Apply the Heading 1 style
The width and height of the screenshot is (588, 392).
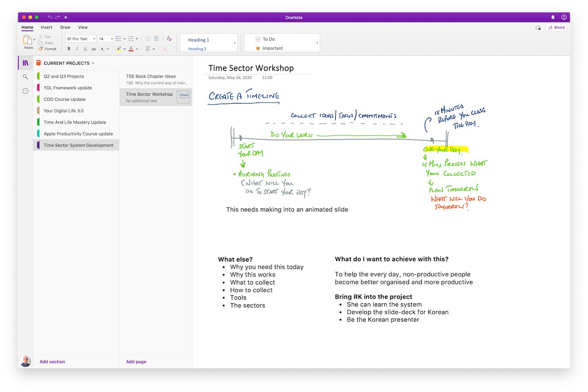198,40
